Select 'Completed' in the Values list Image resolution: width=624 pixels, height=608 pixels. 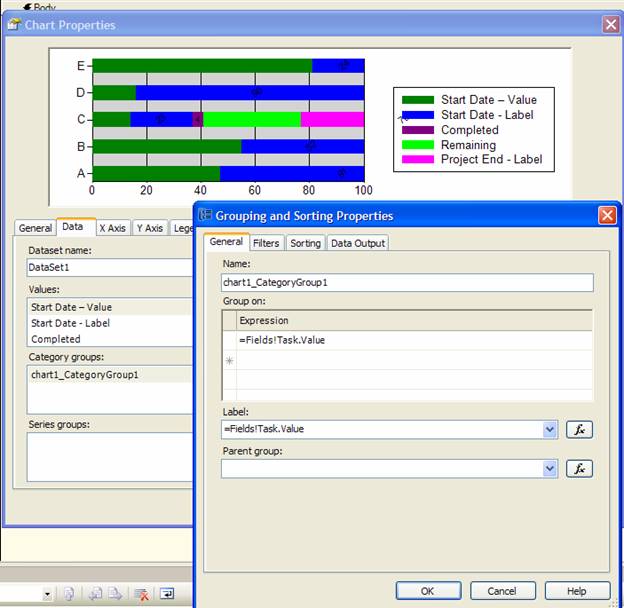pyautogui.click(x=111, y=339)
